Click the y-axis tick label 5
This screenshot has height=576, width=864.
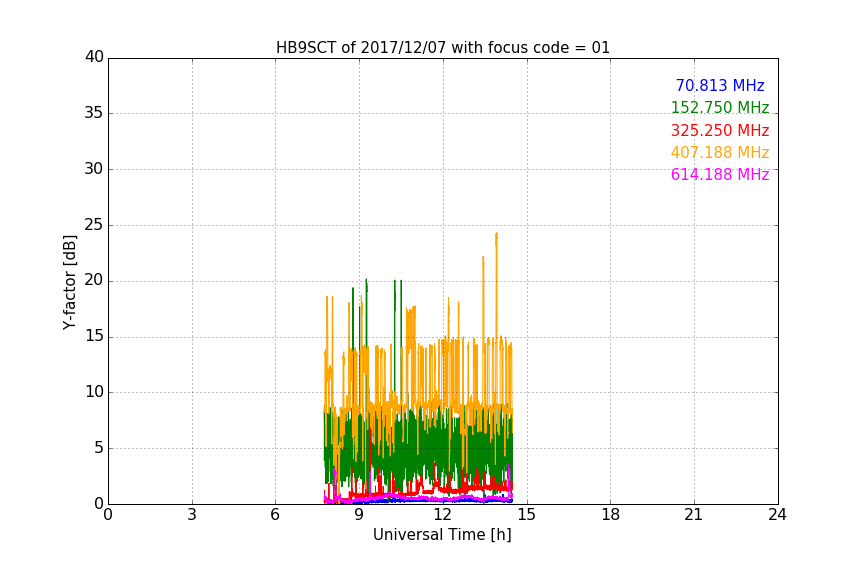pos(99,448)
